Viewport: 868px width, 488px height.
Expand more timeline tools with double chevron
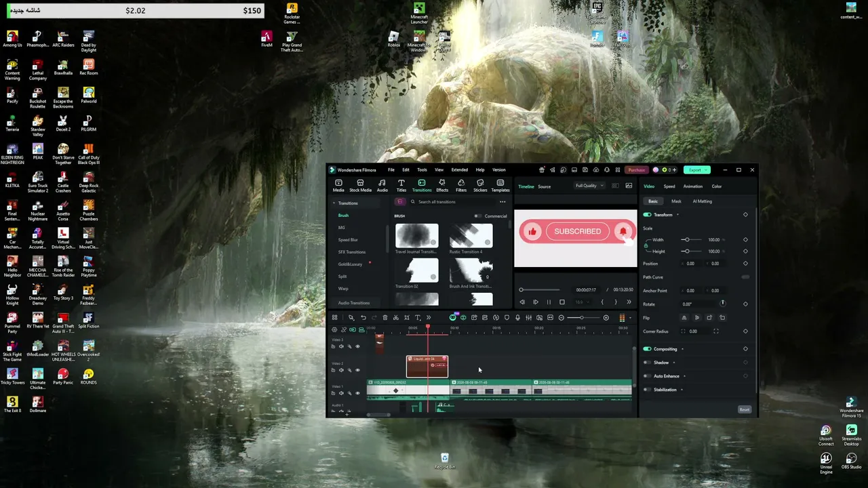[x=429, y=318]
